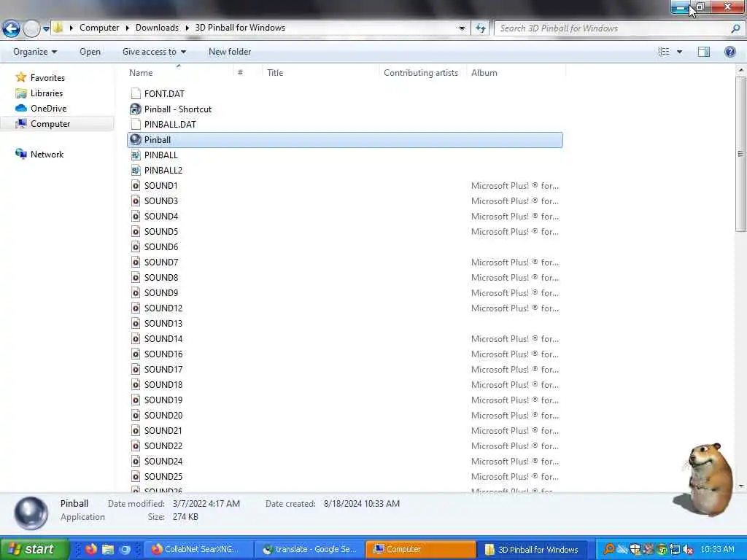This screenshot has height=560, width=747.
Task: Click Downloads in the address breadcrumb
Action: 157,28
